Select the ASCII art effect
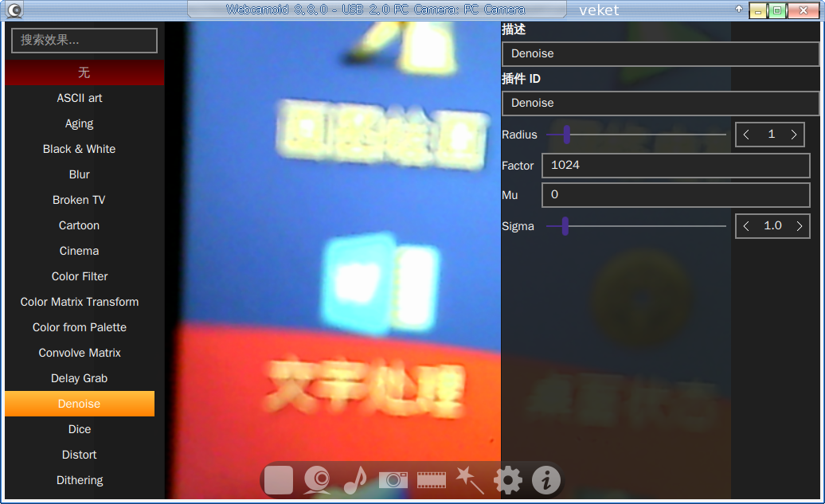The image size is (825, 504). point(80,98)
